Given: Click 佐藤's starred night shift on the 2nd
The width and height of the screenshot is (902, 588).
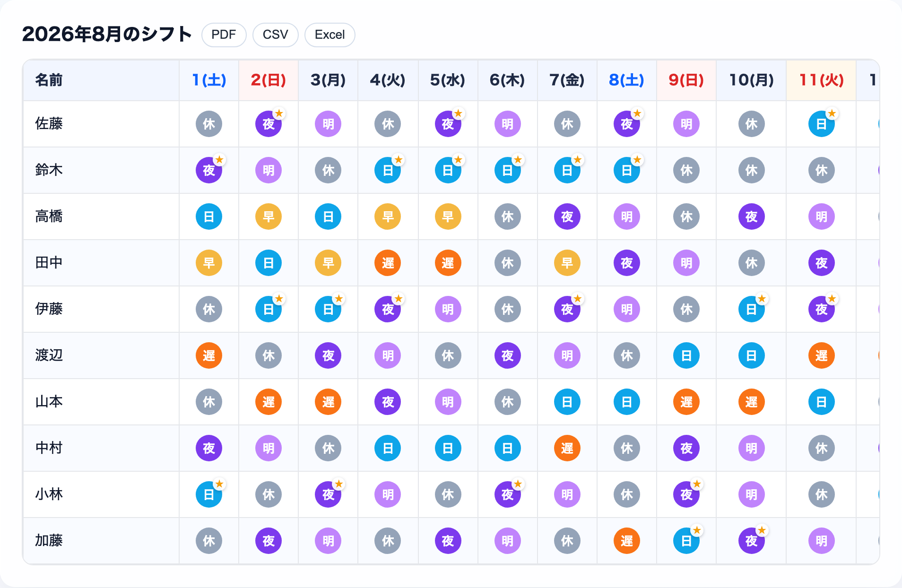Looking at the screenshot, I should 269,124.
